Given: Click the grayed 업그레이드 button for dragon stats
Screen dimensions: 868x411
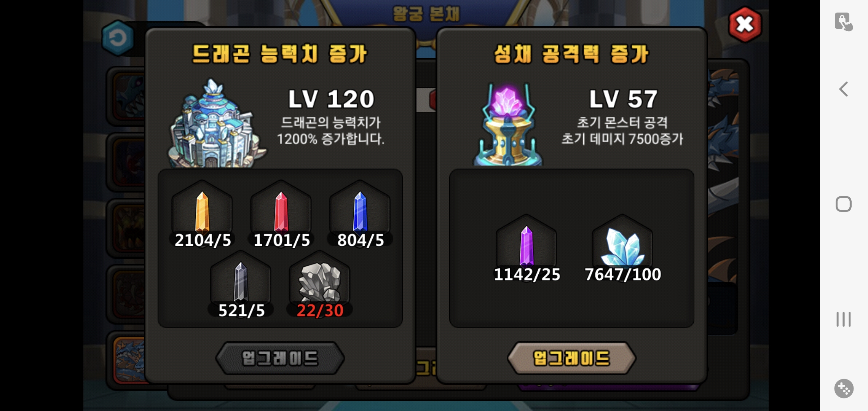Looking at the screenshot, I should 280,358.
